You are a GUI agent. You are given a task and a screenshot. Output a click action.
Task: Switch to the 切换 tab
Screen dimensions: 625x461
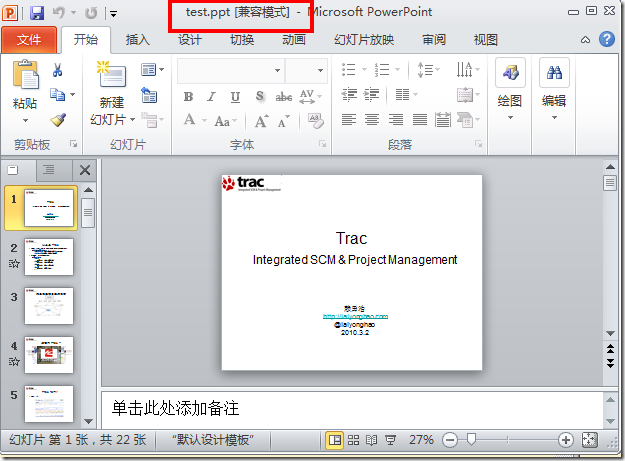[x=242, y=39]
